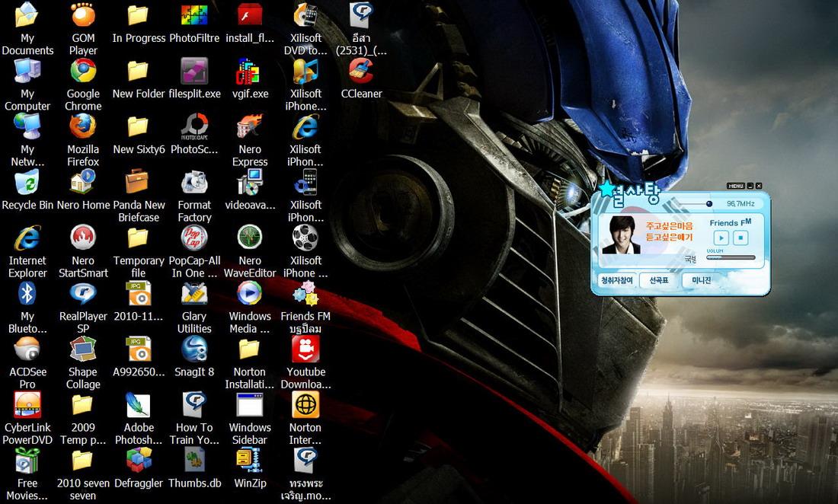Select the Friends FM desktop shortcut
Viewport: 838px width, 504px height.
click(305, 307)
